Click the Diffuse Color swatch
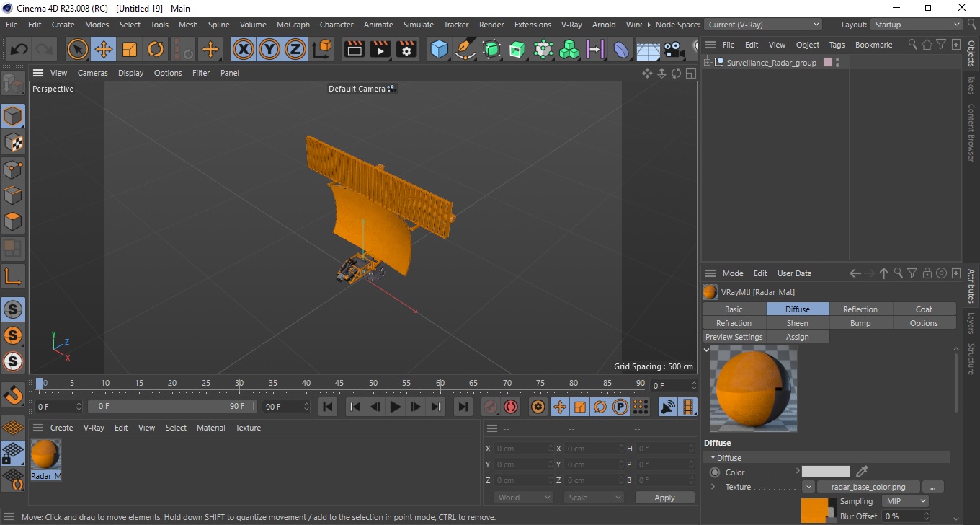Image resolution: width=980 pixels, height=525 pixels. (x=826, y=472)
